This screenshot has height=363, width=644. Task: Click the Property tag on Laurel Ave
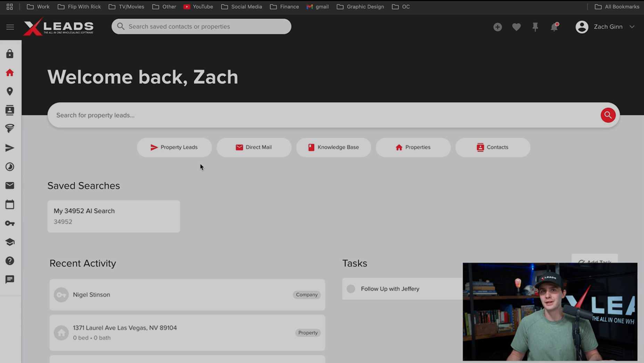point(308,332)
